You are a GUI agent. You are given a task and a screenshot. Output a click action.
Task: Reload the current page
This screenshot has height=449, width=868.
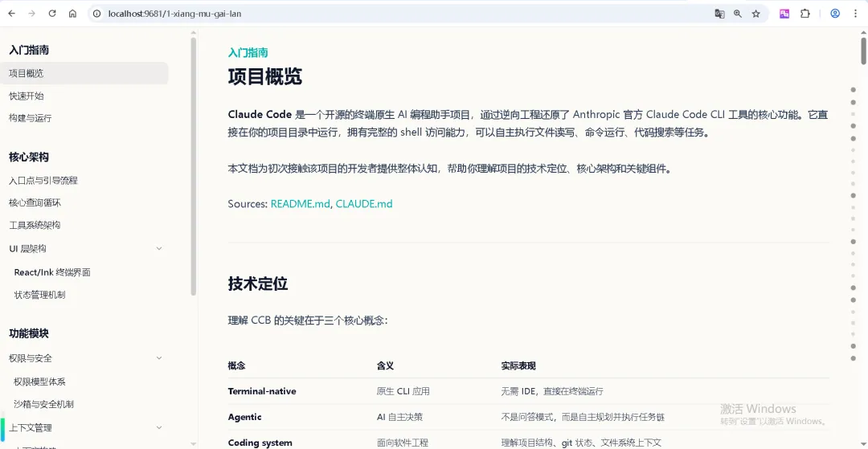52,14
